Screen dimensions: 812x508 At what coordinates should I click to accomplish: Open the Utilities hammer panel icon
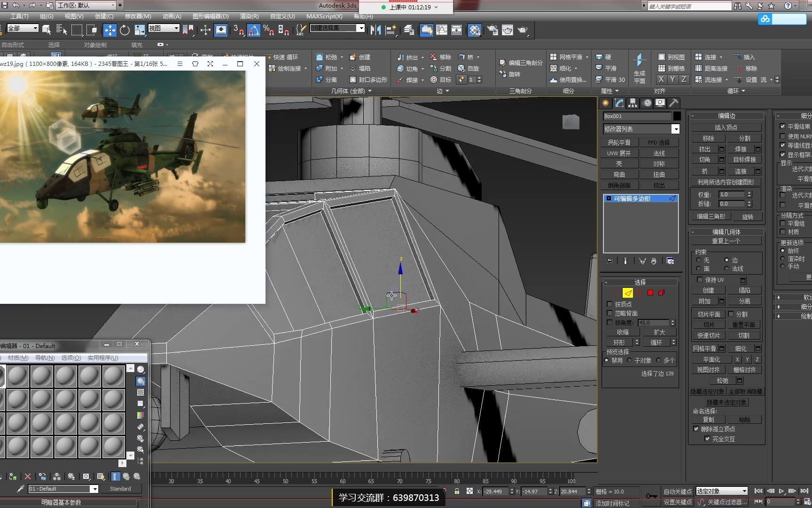point(673,103)
